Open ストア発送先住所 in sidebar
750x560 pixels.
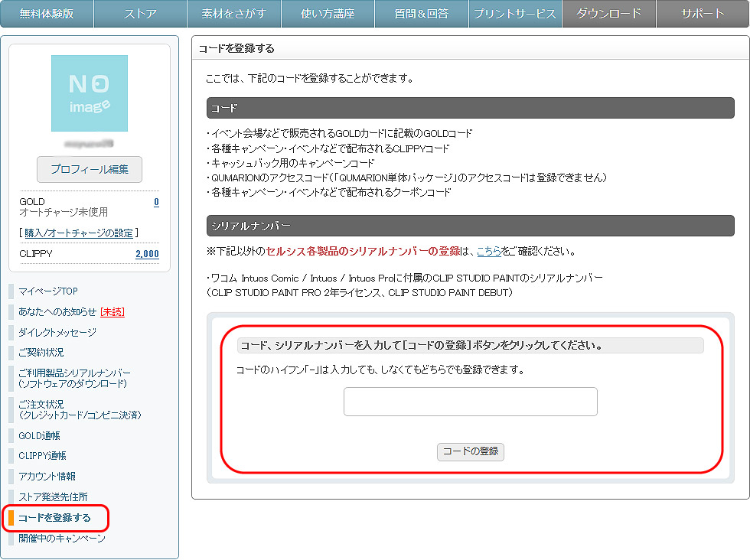[53, 497]
